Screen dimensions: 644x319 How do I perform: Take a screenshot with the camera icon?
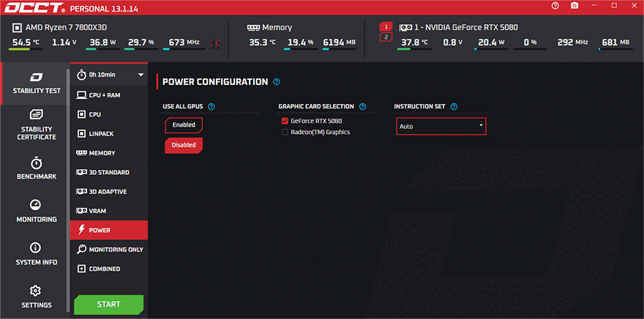click(574, 5)
